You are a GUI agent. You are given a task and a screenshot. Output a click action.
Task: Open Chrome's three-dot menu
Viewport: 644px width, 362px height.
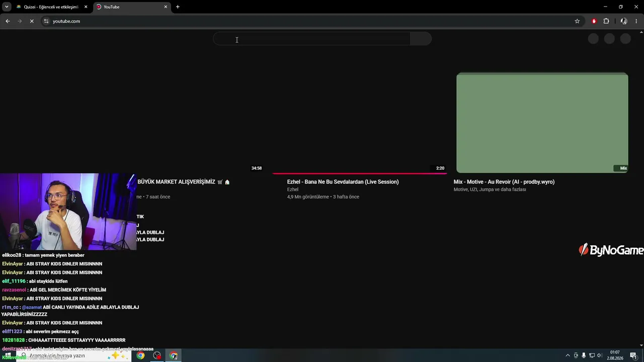click(x=636, y=21)
